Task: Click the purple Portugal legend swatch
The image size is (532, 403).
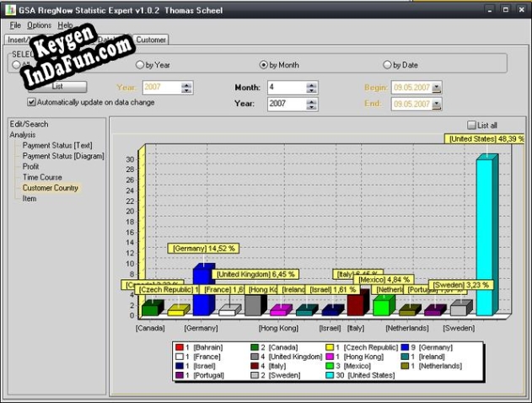Action: coord(179,375)
